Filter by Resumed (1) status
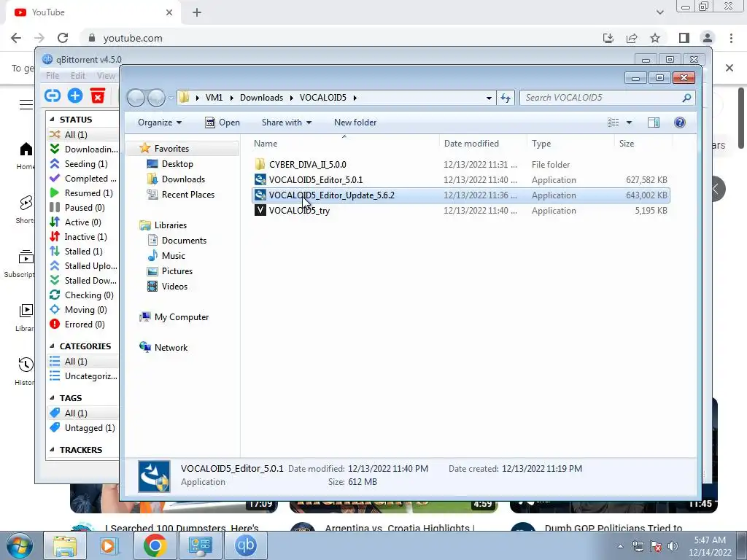The height and width of the screenshot is (560, 747). pyautogui.click(x=83, y=192)
